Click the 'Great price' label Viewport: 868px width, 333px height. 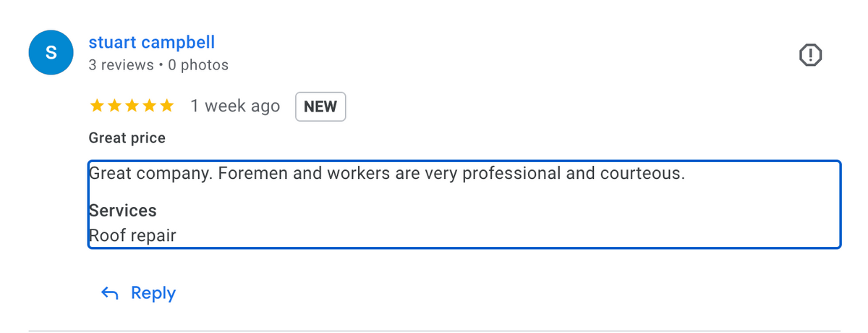pos(127,138)
